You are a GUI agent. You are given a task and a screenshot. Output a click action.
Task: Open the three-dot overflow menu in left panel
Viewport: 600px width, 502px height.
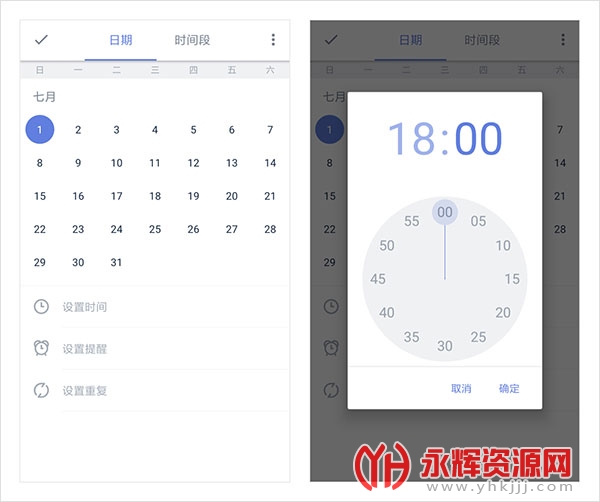[x=273, y=39]
